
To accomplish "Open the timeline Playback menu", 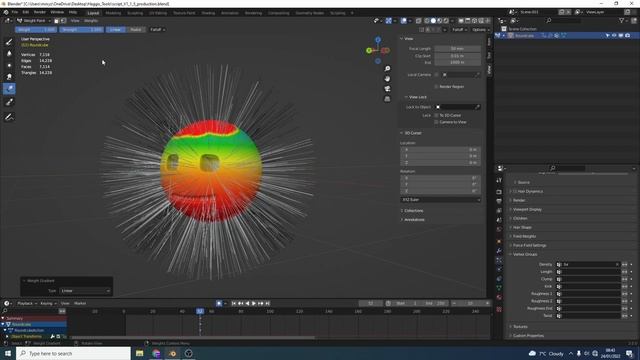I will [x=27, y=303].
